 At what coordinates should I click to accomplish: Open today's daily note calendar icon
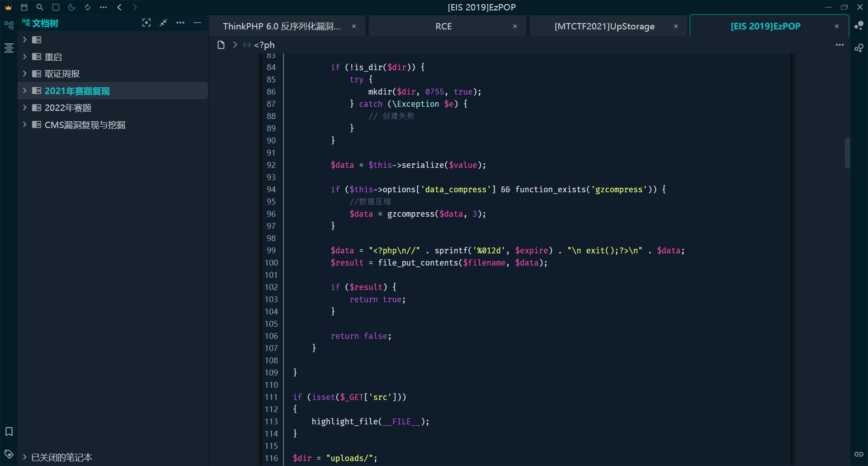tap(24, 7)
